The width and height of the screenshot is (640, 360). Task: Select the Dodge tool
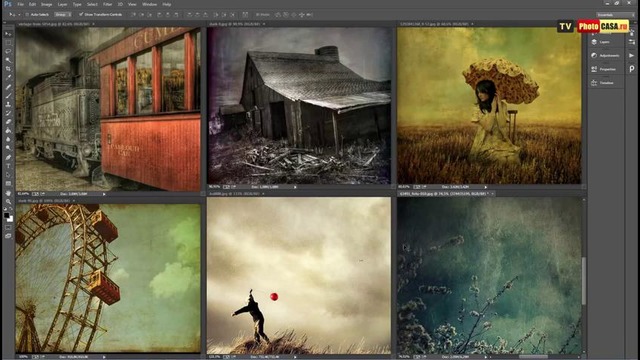[x=8, y=148]
